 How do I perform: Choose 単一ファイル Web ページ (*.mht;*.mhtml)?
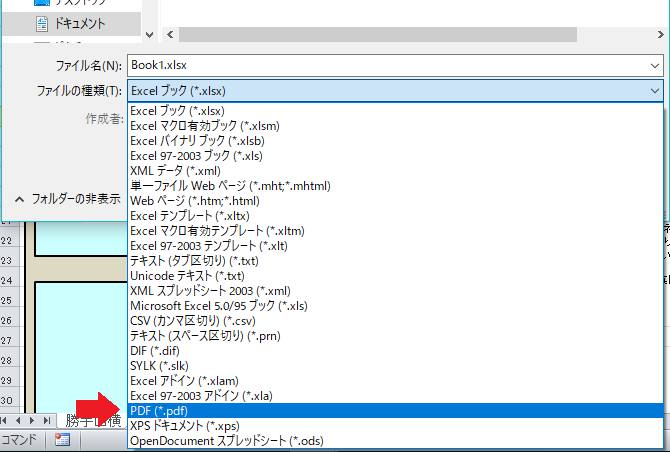tap(395, 186)
